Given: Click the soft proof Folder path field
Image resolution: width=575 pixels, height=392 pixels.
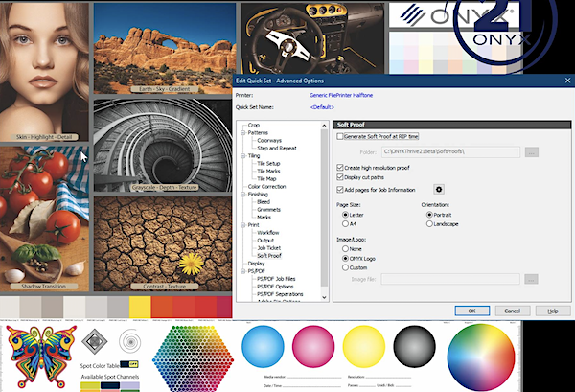Looking at the screenshot, I should point(450,151).
